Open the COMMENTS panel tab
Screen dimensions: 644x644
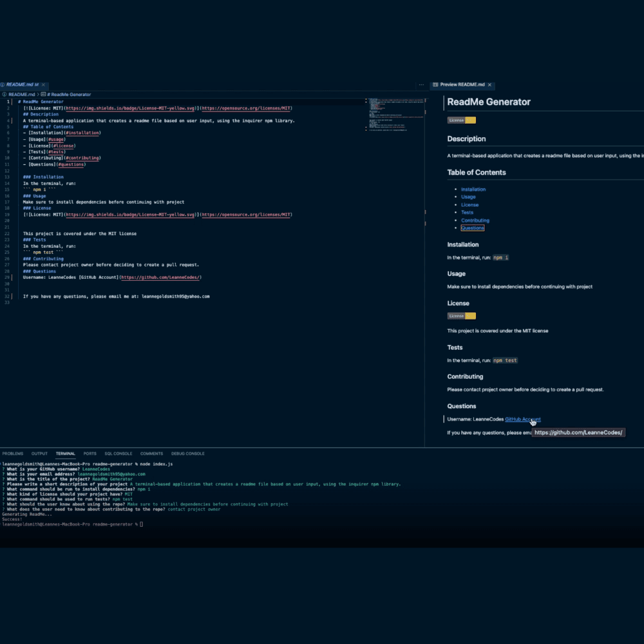pyautogui.click(x=151, y=453)
